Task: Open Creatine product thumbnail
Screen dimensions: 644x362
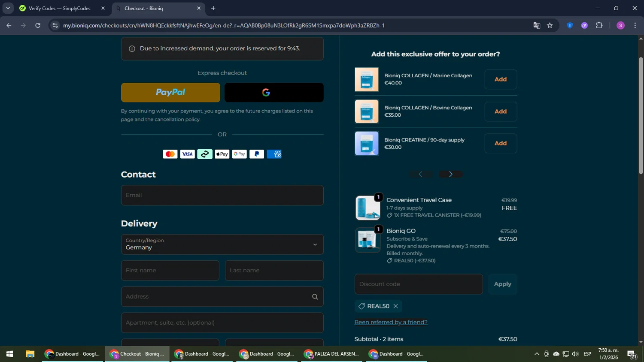Action: 367,143
